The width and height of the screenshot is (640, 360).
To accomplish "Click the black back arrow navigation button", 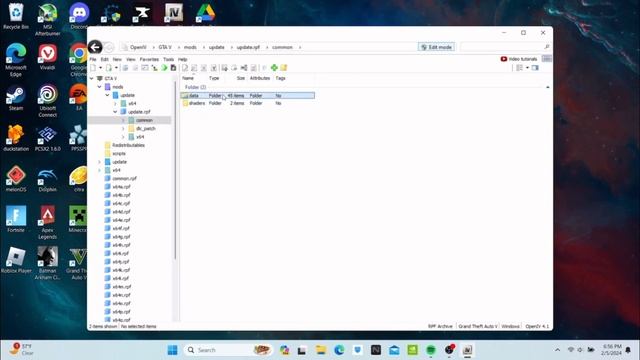I will point(95,47).
